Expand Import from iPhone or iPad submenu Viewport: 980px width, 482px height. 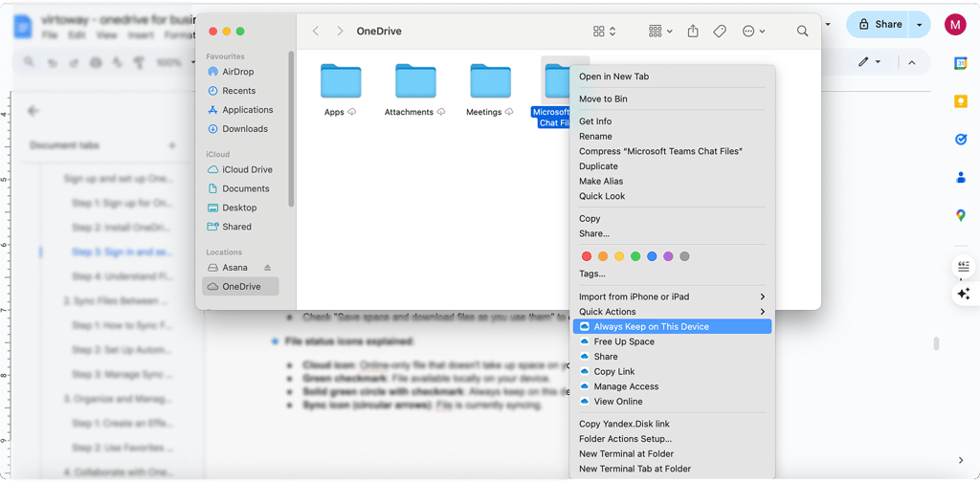[673, 297]
